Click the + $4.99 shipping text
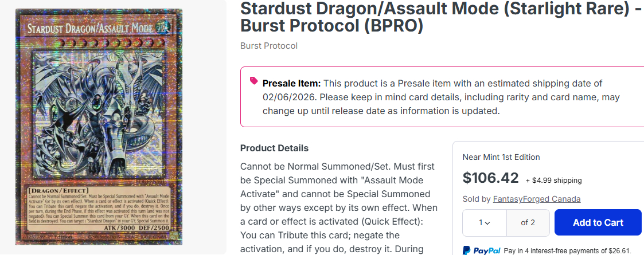Image resolution: width=644 pixels, height=255 pixels. (553, 181)
